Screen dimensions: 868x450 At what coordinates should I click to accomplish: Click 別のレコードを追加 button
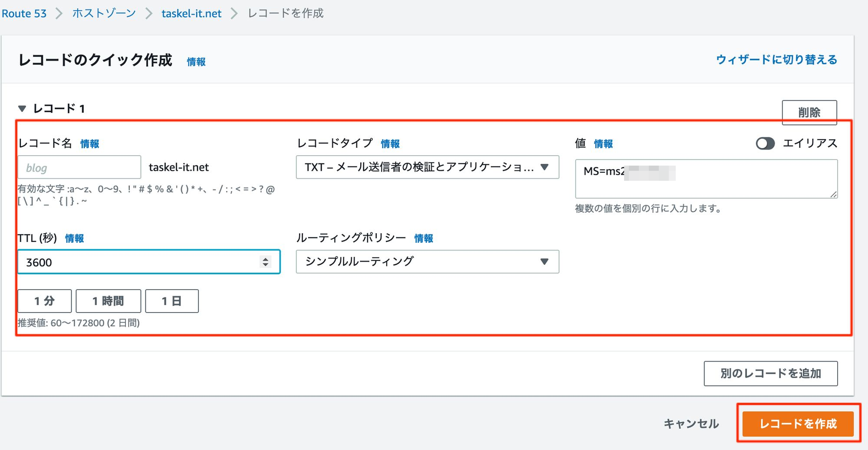[770, 373]
